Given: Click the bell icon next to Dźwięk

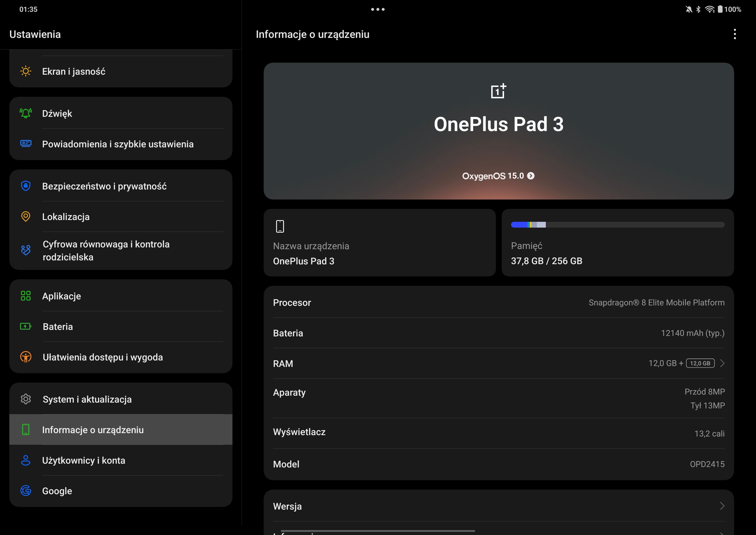Looking at the screenshot, I should click(26, 113).
